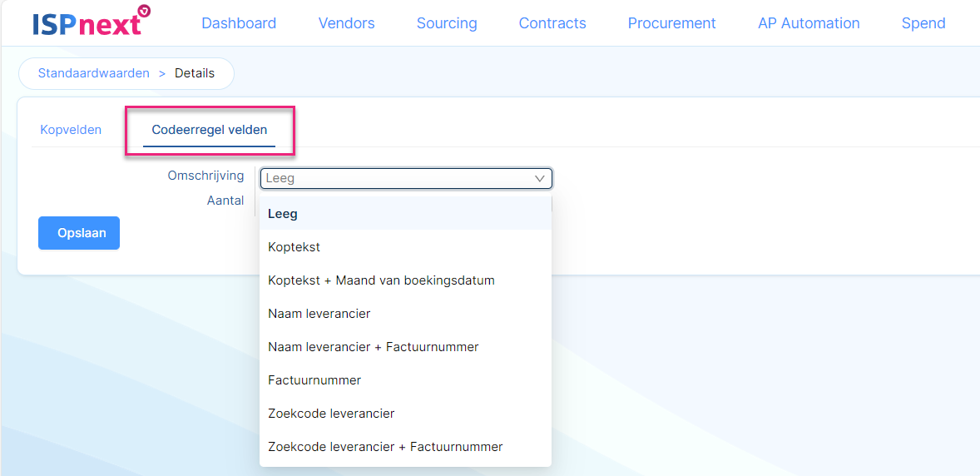
Task: Open the Dashboard menu
Action: [239, 24]
